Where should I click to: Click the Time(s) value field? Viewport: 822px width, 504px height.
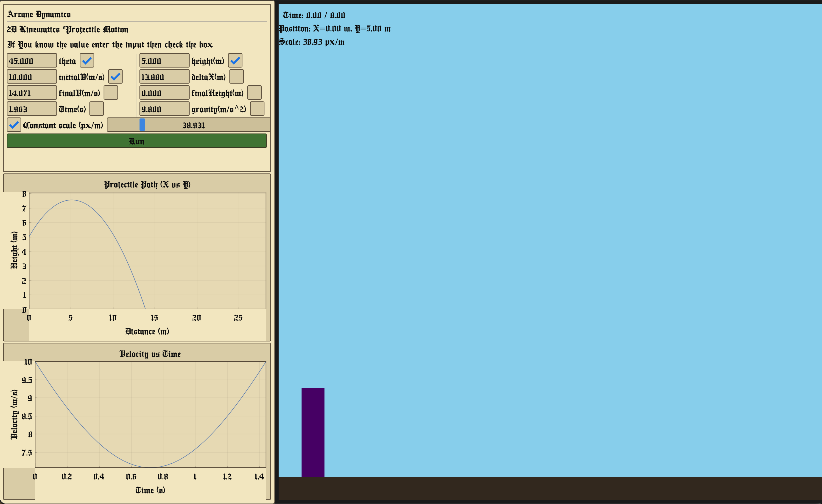pos(32,109)
